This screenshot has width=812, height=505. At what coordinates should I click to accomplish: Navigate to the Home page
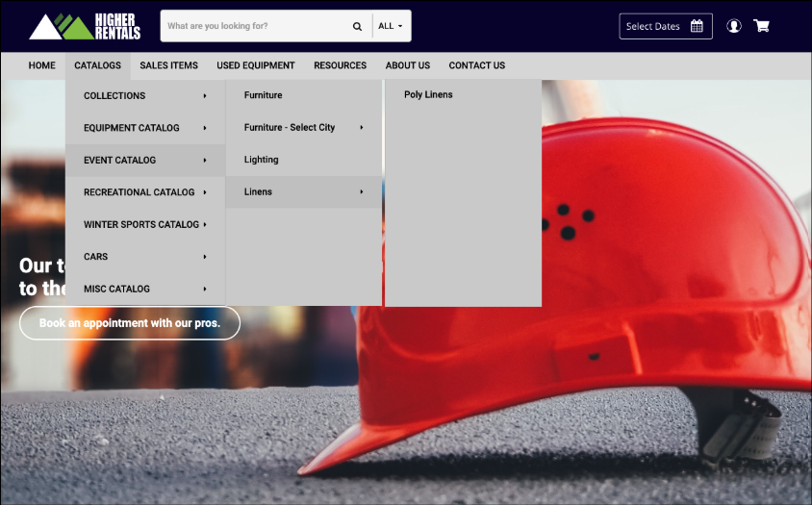42,65
